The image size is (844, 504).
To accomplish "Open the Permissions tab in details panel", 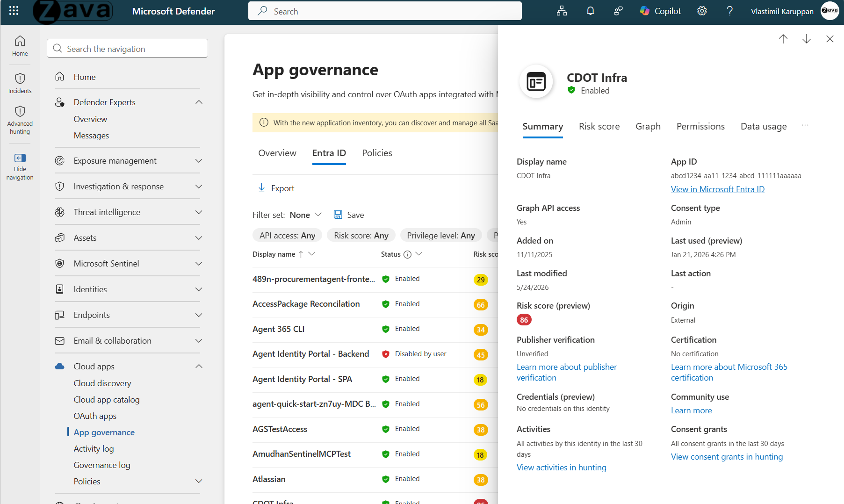I will pos(700,127).
